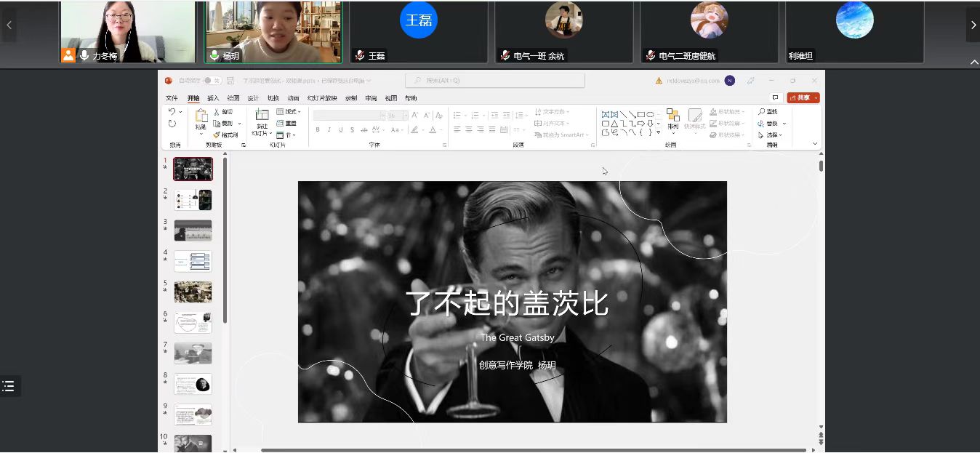980x453 pixels.
Task: Decrease font size with smaller A icon
Action: tap(427, 115)
